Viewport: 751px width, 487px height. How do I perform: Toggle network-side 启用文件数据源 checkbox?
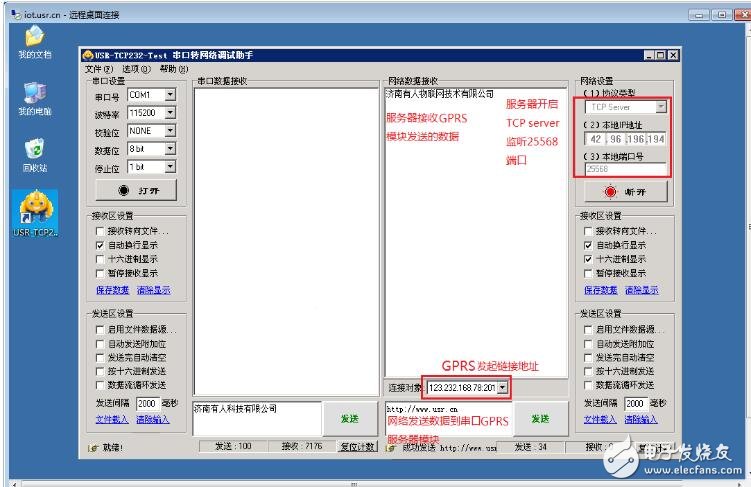(x=588, y=329)
